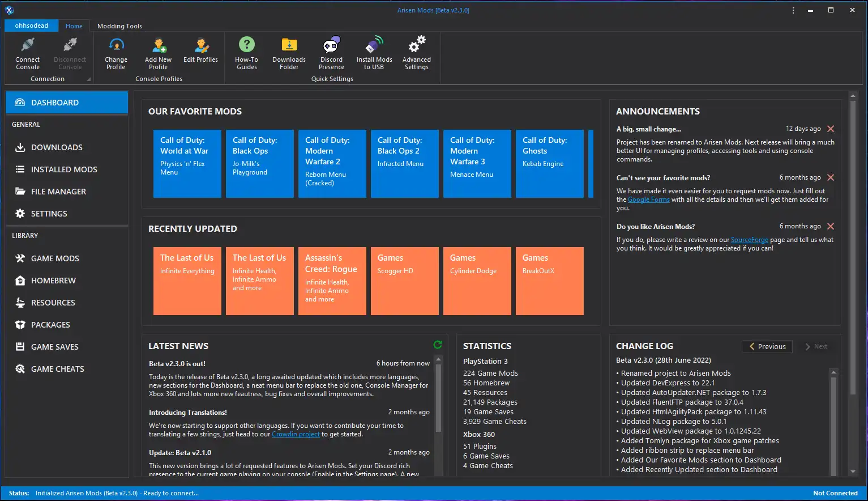868x501 pixels.
Task: Open the Google Forms link
Action: [649, 199]
